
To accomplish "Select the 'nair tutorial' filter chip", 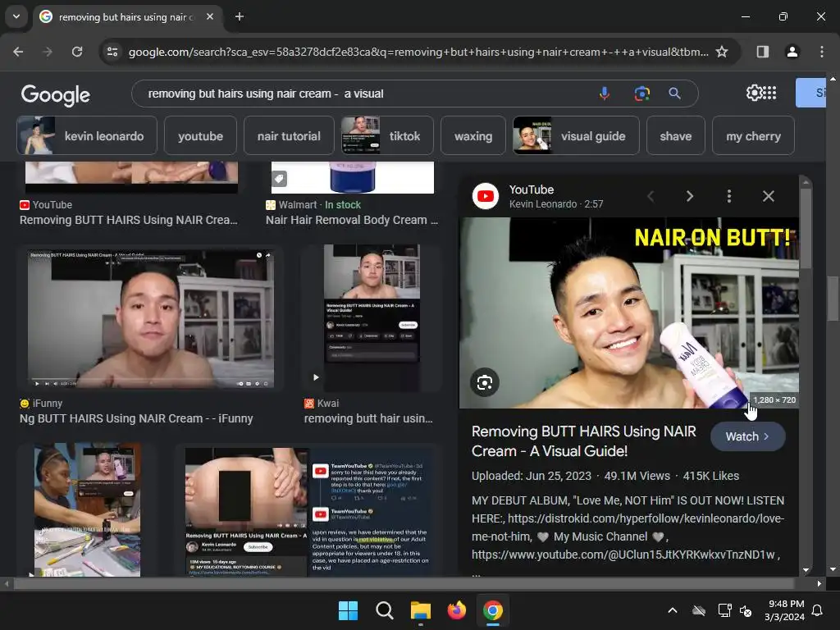I will [289, 136].
